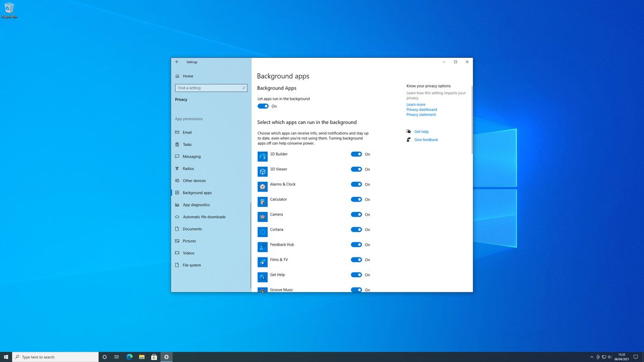
Task: Expand hidden icons in the system tray
Action: tap(591, 357)
